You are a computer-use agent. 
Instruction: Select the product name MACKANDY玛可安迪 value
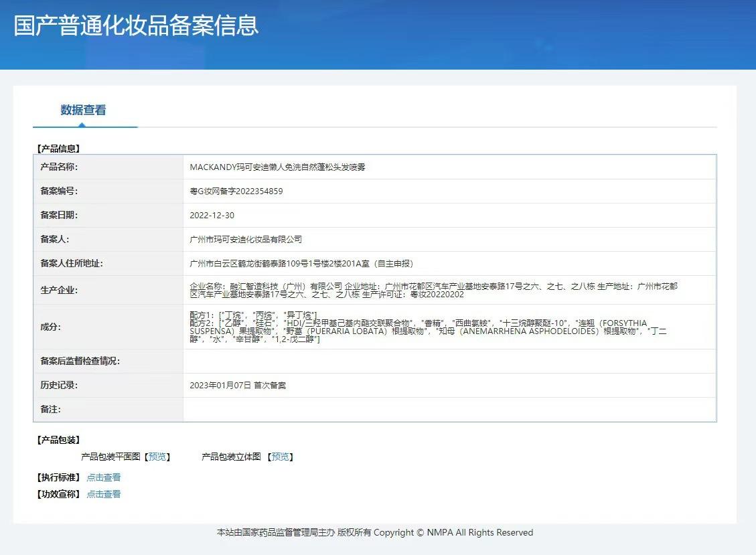(x=278, y=167)
